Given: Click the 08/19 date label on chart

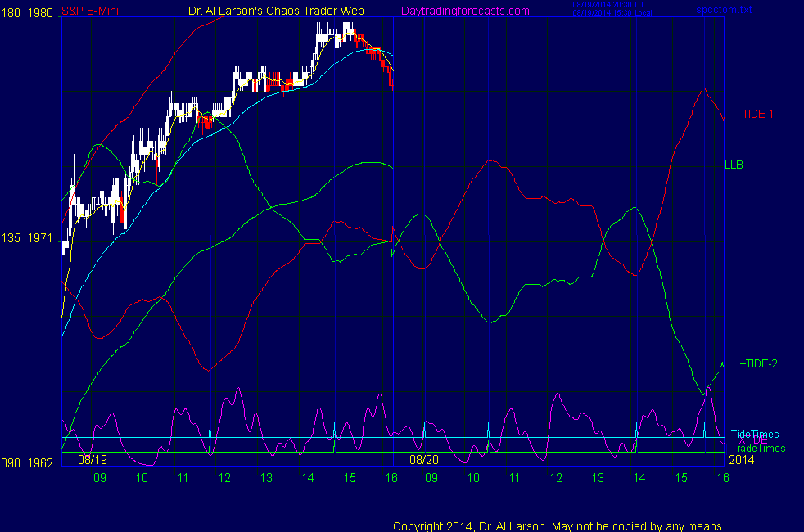Looking at the screenshot, I should (x=93, y=460).
